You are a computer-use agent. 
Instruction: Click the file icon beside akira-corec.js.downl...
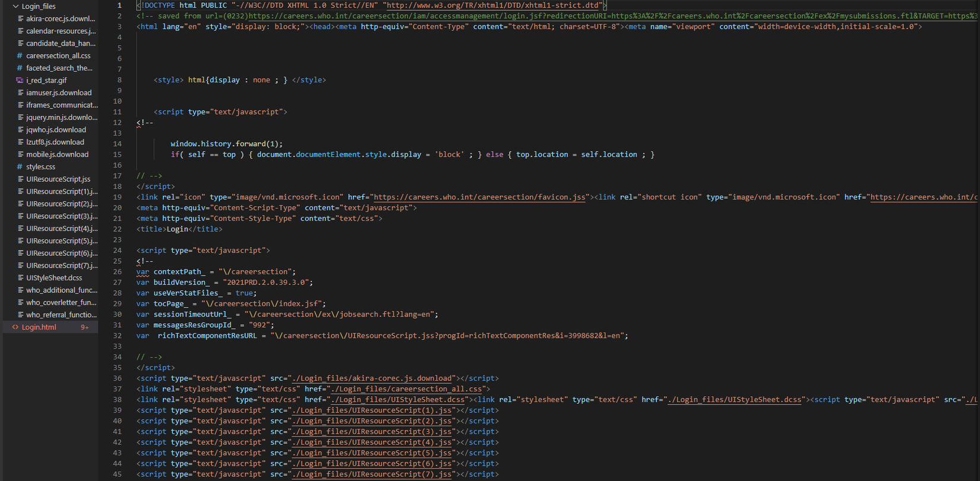tap(21, 19)
